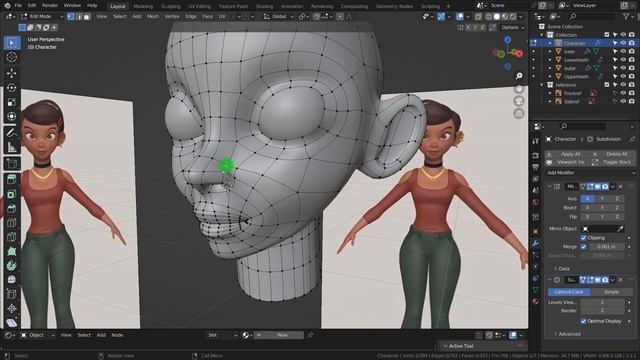Click the Viewport Vis button
The height and width of the screenshot is (360, 640).
567,162
